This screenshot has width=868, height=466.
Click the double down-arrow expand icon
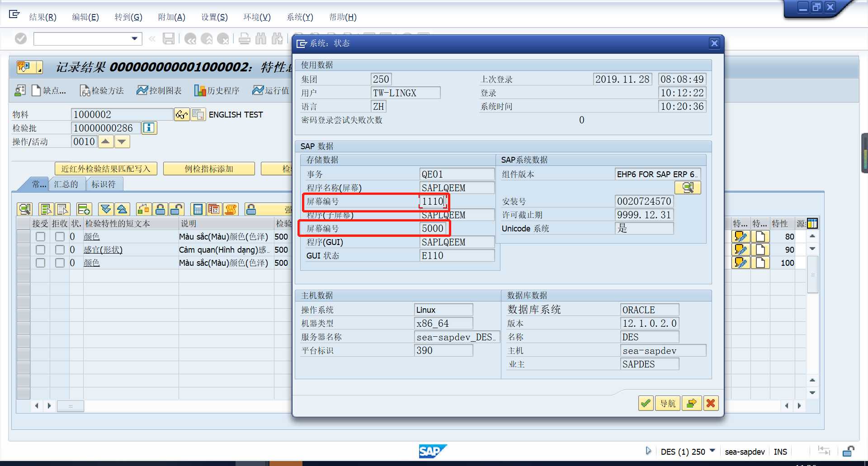[106, 209]
